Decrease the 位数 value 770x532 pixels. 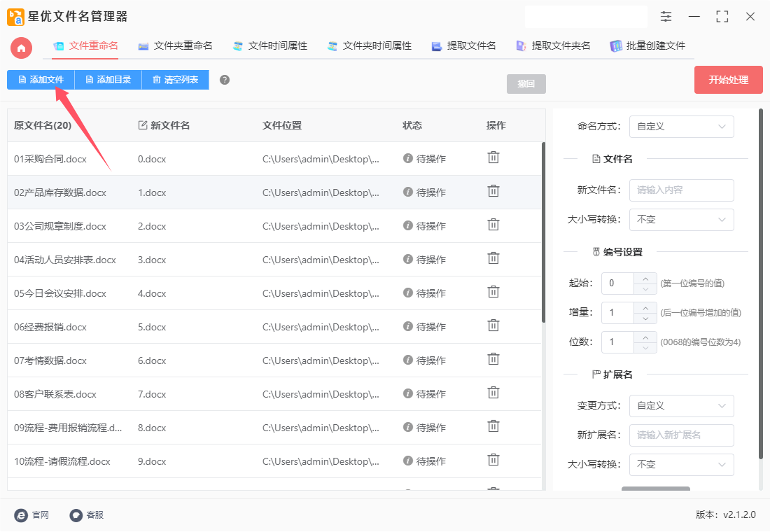(645, 348)
